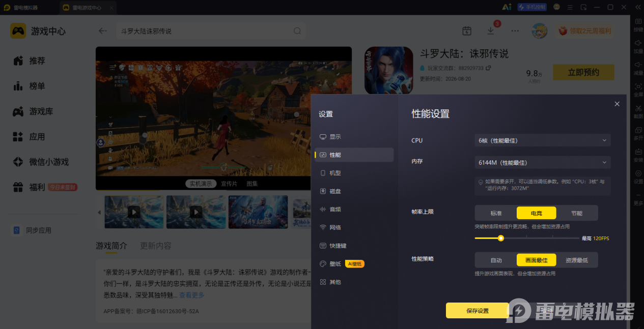
Task: Play the first video thumbnail
Action: click(134, 212)
